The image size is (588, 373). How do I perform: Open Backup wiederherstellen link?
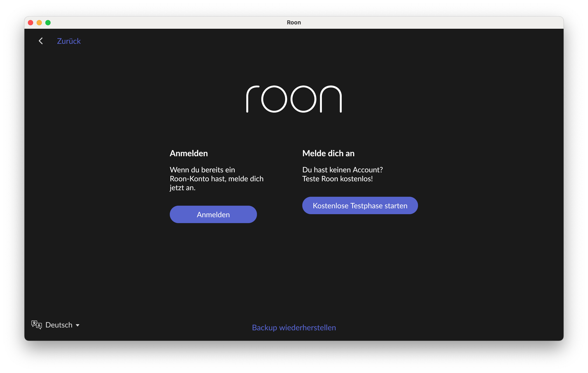(x=294, y=327)
